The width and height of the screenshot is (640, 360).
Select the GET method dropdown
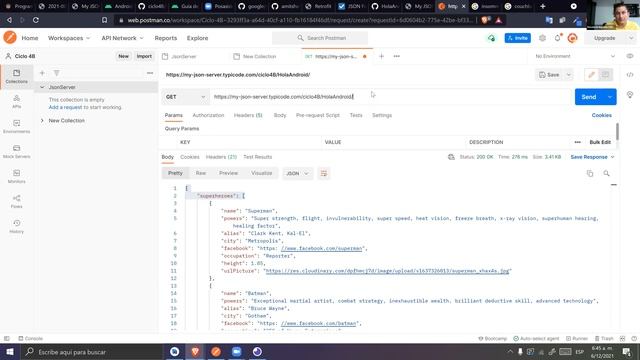click(185, 97)
